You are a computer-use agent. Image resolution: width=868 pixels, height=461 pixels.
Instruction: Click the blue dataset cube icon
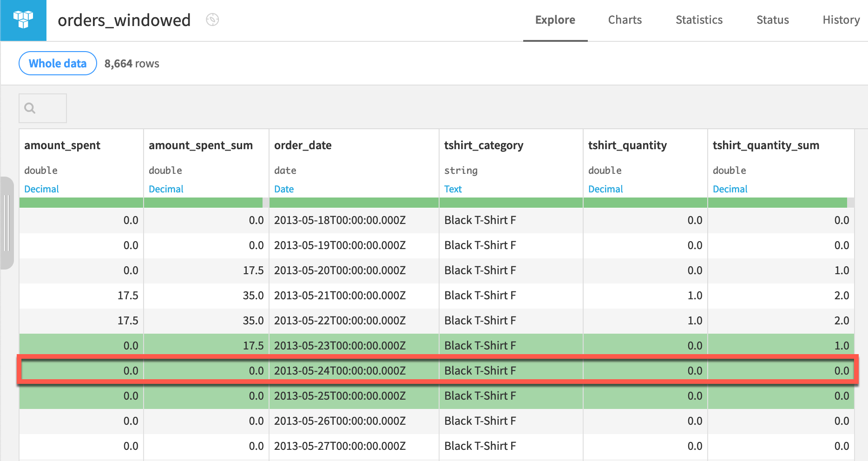click(23, 20)
